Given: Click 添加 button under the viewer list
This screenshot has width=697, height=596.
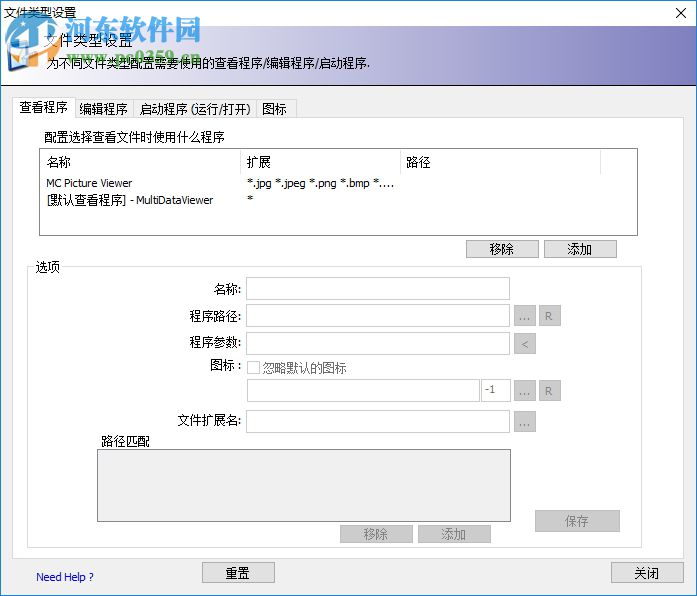Looking at the screenshot, I should click(580, 249).
